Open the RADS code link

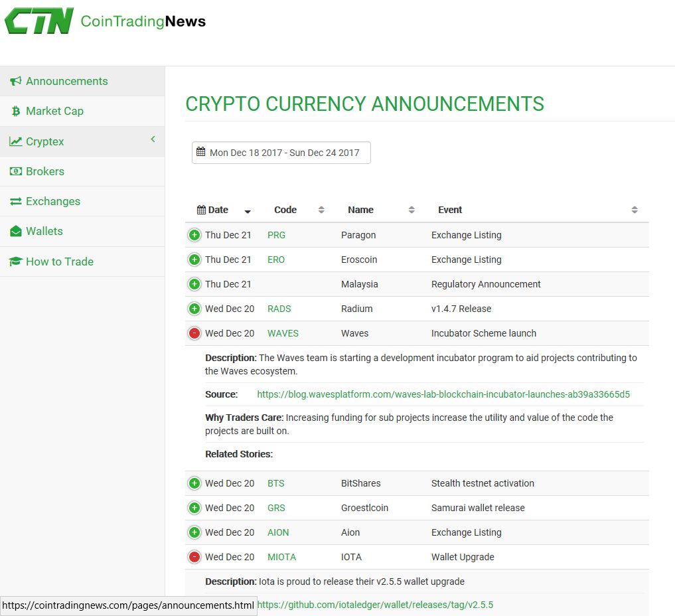(x=279, y=309)
